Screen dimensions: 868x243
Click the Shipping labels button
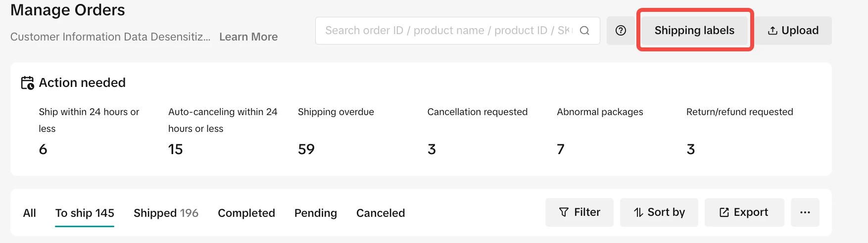point(694,31)
